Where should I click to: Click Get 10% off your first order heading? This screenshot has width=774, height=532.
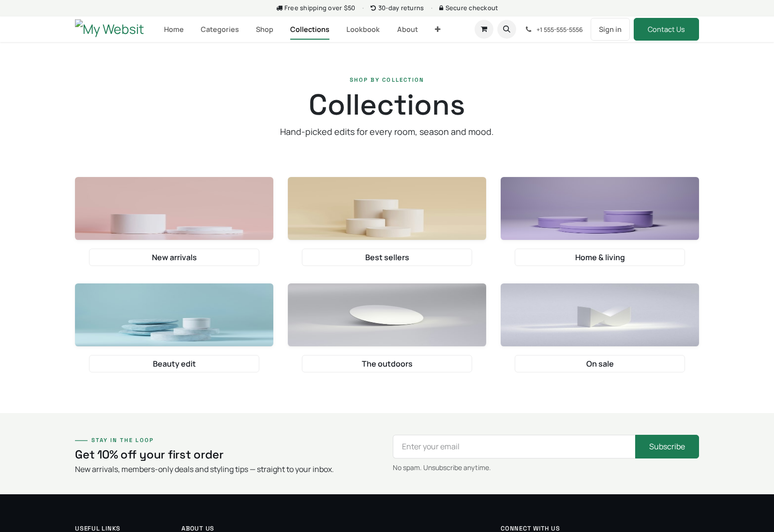[x=149, y=455]
